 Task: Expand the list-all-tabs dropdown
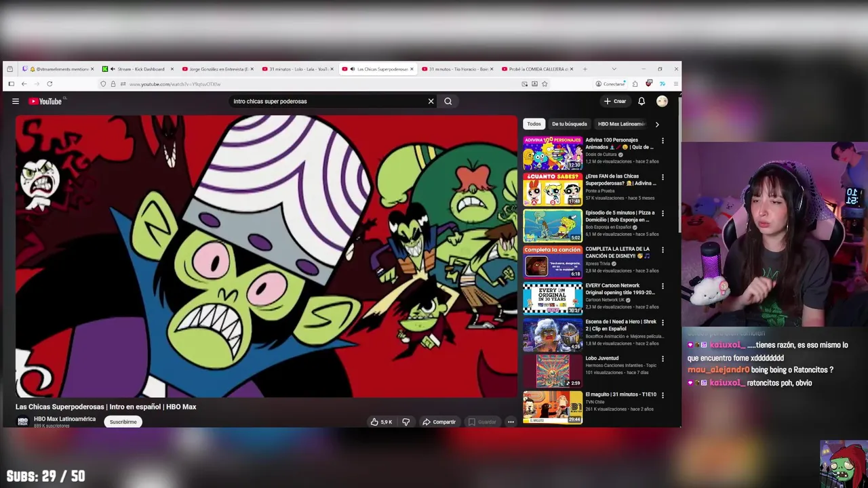click(614, 69)
